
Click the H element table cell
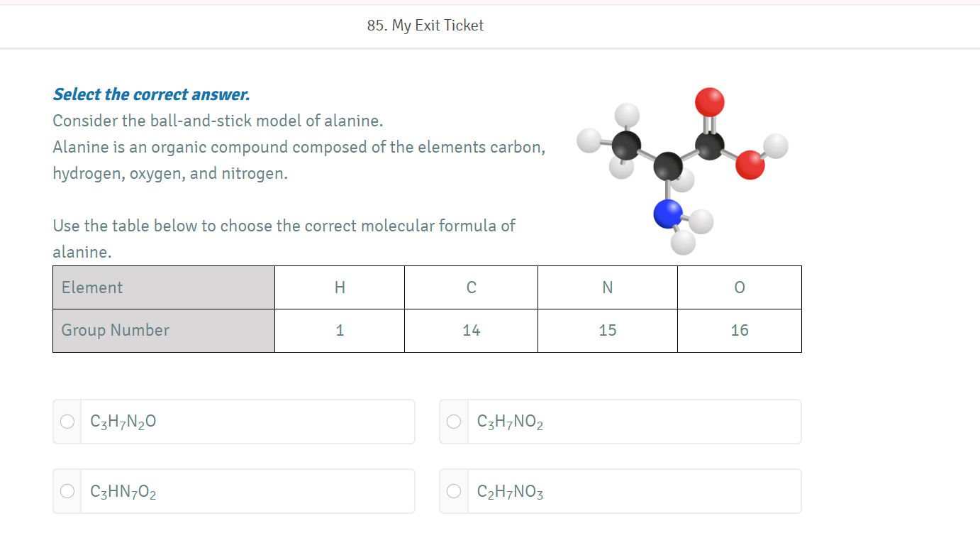tap(340, 287)
